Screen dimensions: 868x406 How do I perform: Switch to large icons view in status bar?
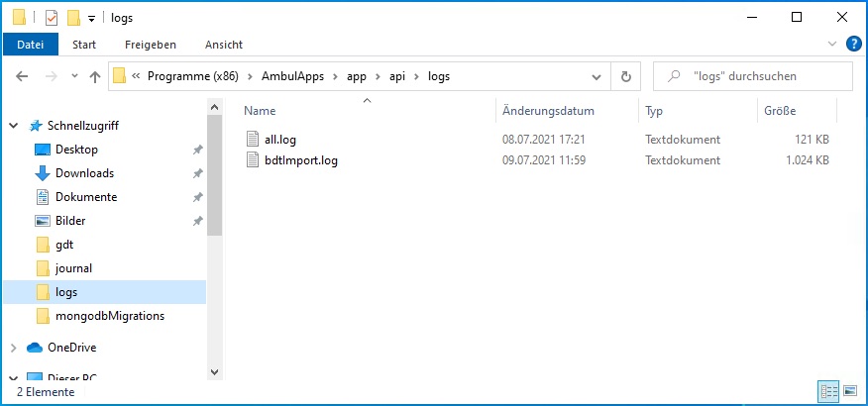point(850,391)
